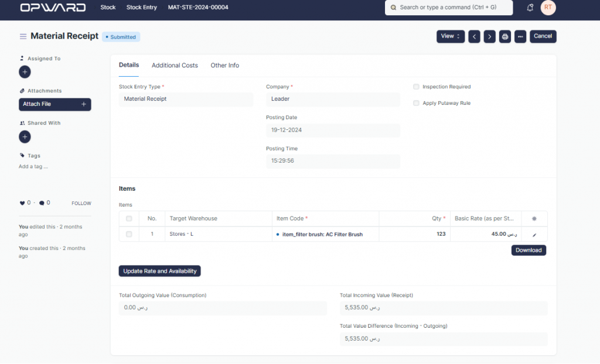Image resolution: width=600 pixels, height=364 pixels.
Task: Go to next document arrow
Action: (489, 36)
